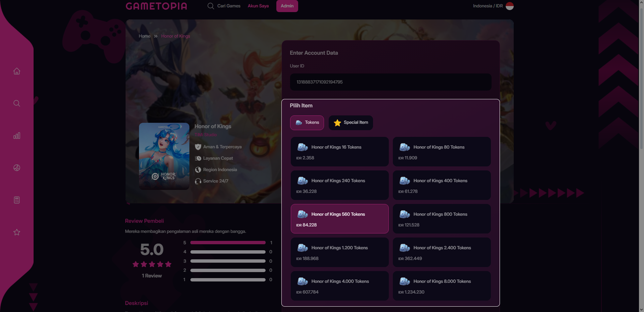Select Honor of Kings 8.000 Tokens
This screenshot has height=312, width=644.
tap(442, 286)
